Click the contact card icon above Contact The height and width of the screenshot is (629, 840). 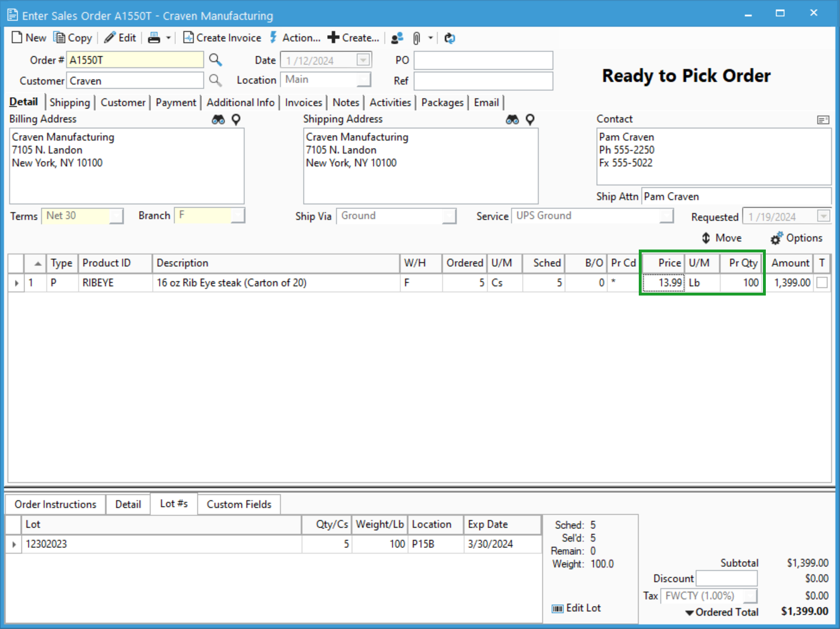pyautogui.click(x=823, y=120)
